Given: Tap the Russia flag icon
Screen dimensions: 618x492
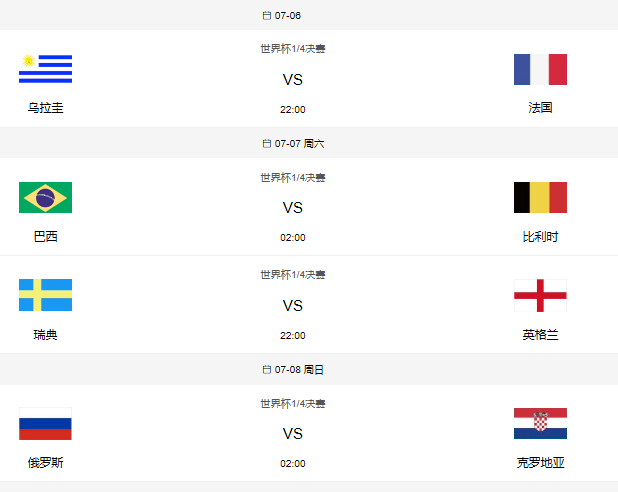Looking at the screenshot, I should (x=45, y=424).
